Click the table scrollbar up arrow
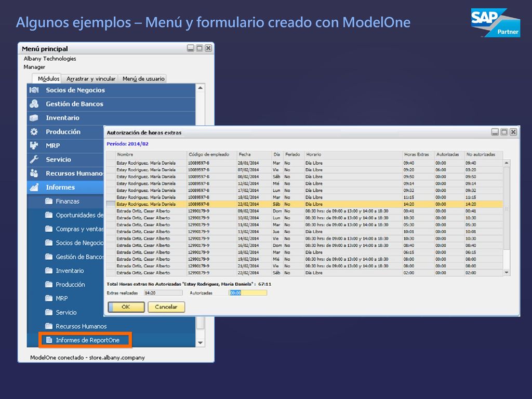The image size is (532, 399). [507, 163]
